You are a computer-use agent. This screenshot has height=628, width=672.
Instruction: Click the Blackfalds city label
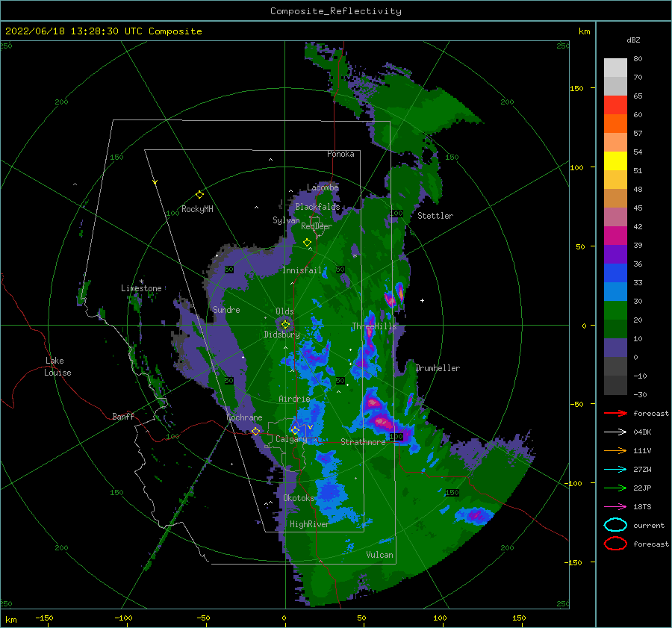[x=317, y=207]
